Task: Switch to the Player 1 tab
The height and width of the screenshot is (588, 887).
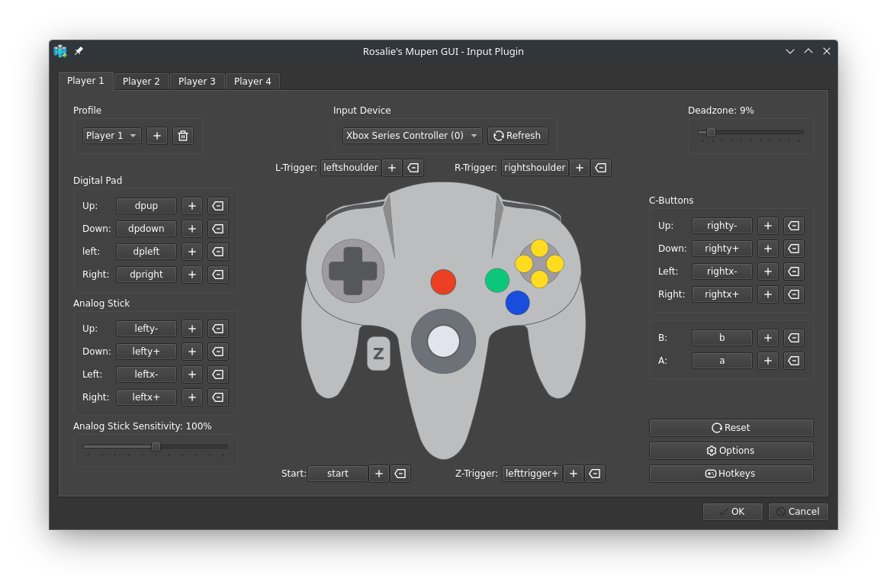Action: [x=85, y=81]
